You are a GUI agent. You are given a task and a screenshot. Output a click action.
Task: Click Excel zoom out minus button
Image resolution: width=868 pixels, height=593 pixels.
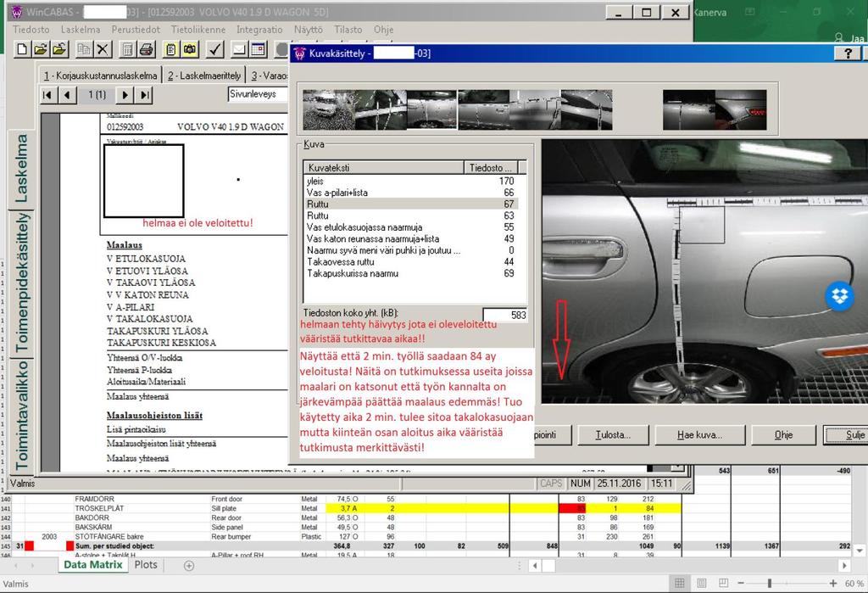[741, 583]
